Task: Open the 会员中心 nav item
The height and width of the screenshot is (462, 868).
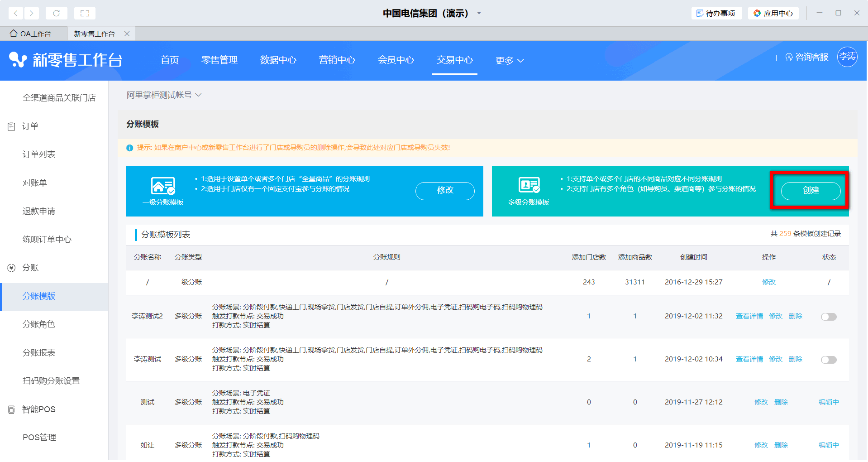Action: [x=396, y=60]
